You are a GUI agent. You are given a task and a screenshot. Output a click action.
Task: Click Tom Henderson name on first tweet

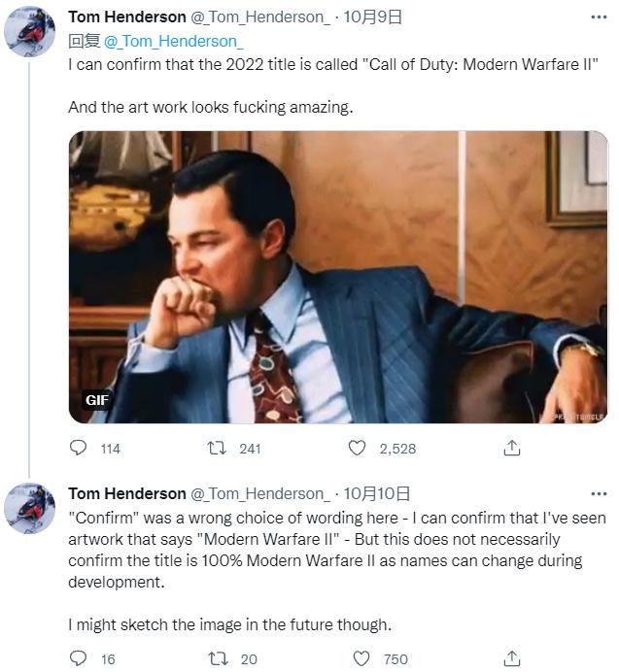(x=126, y=17)
